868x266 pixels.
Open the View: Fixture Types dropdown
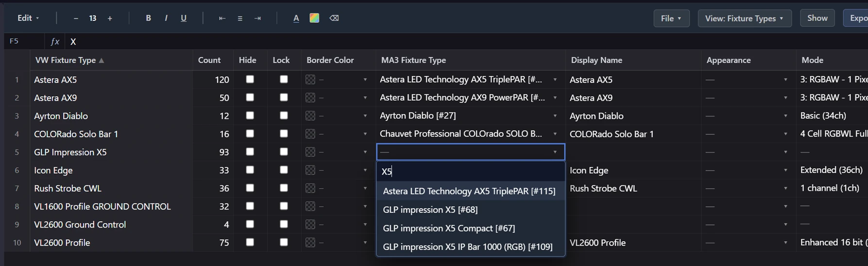click(744, 18)
